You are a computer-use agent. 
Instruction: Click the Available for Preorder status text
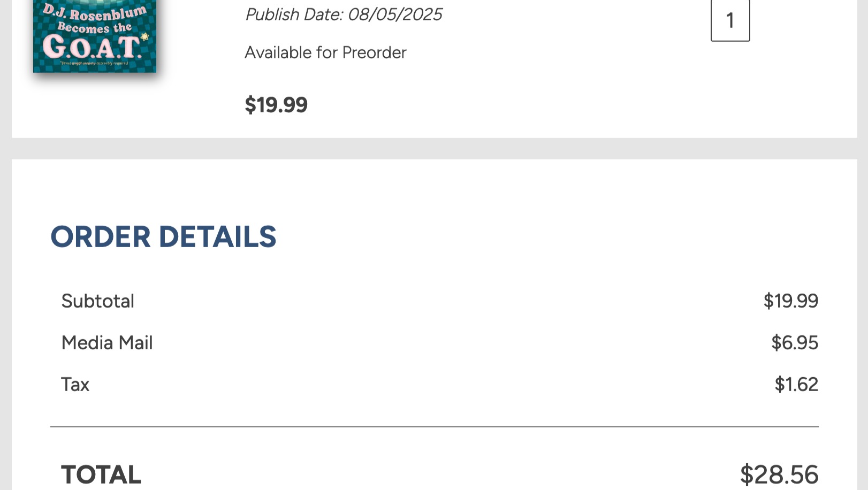point(325,52)
